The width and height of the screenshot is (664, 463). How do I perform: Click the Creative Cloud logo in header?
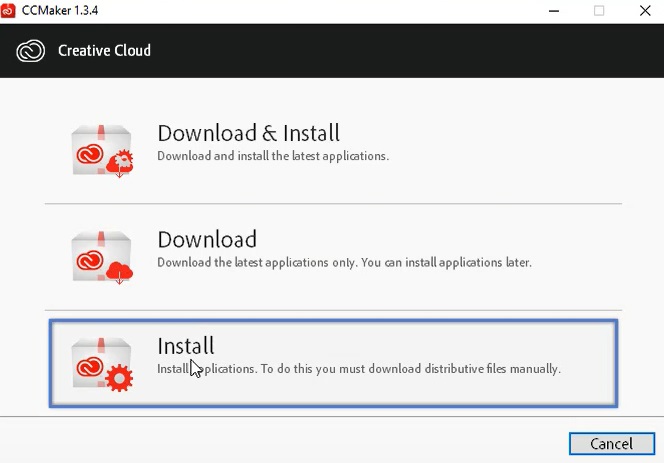[32, 51]
